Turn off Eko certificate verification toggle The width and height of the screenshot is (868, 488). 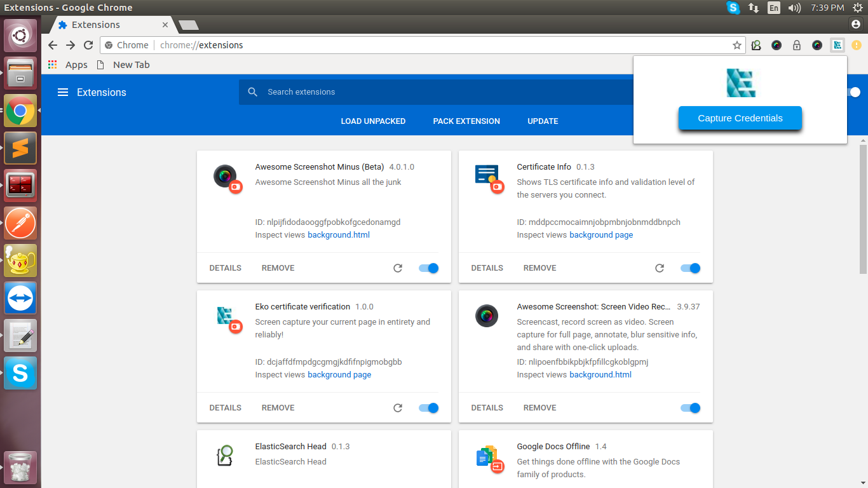click(x=429, y=408)
